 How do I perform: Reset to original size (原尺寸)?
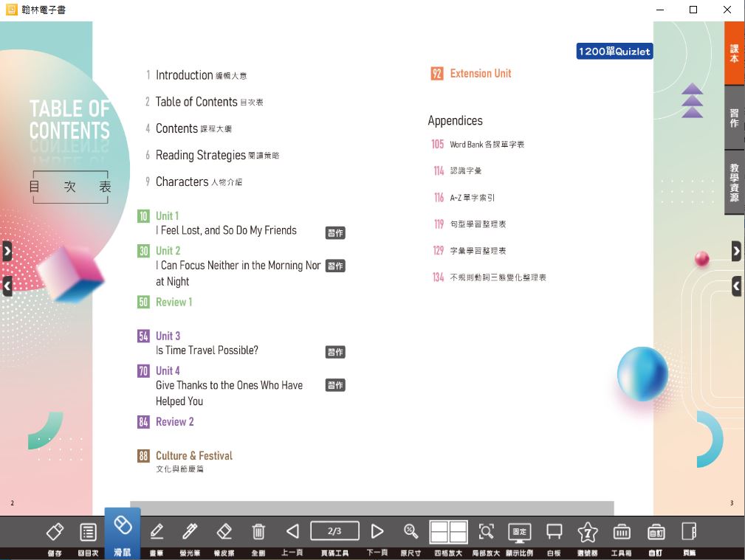(x=411, y=532)
